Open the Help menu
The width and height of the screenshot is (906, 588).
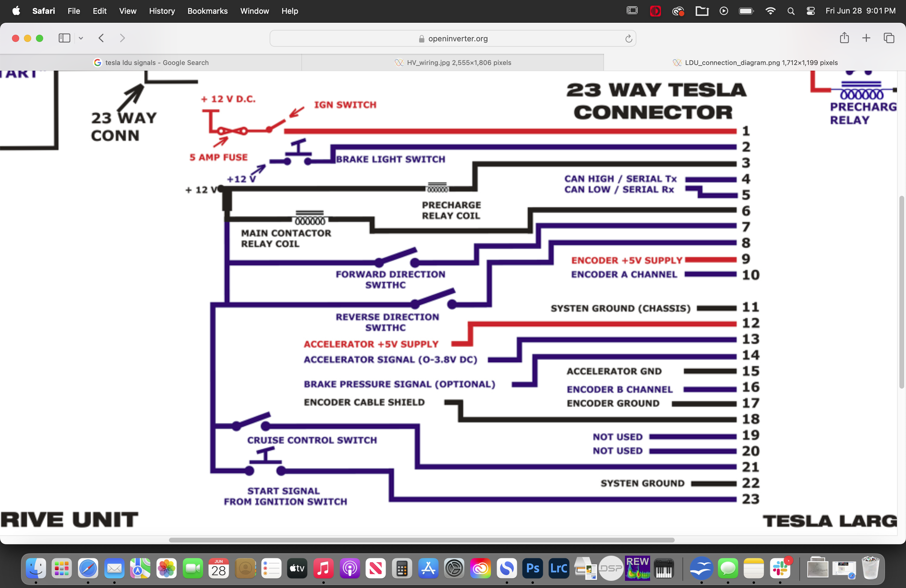[x=290, y=11]
